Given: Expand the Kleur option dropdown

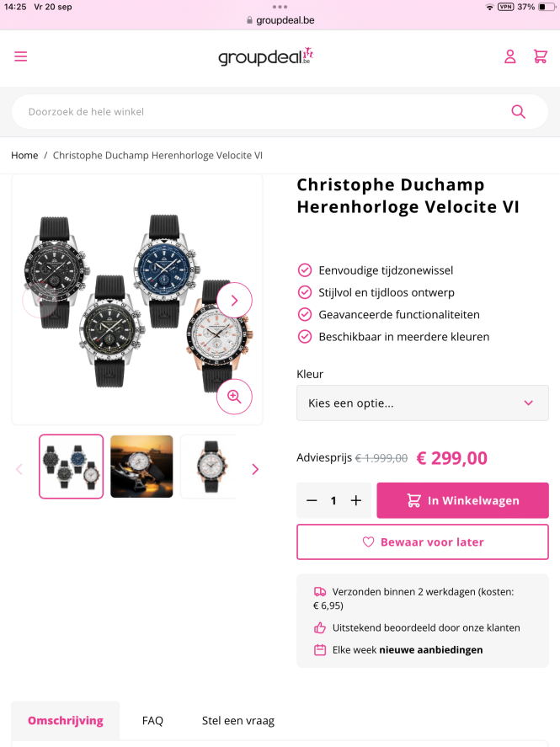Looking at the screenshot, I should 423,403.
